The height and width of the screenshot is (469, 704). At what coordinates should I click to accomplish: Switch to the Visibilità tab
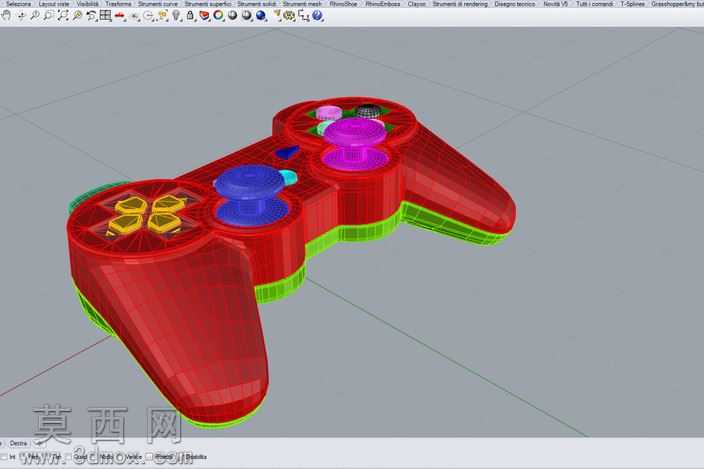(x=88, y=4)
